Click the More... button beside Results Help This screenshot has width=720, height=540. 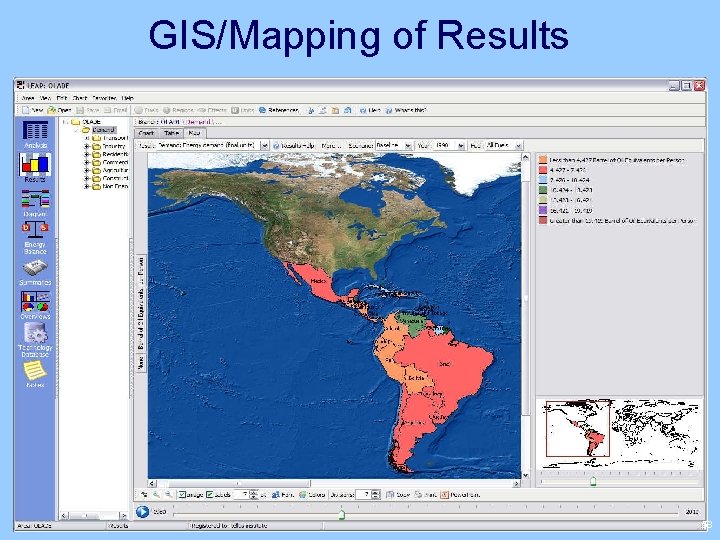(x=331, y=145)
